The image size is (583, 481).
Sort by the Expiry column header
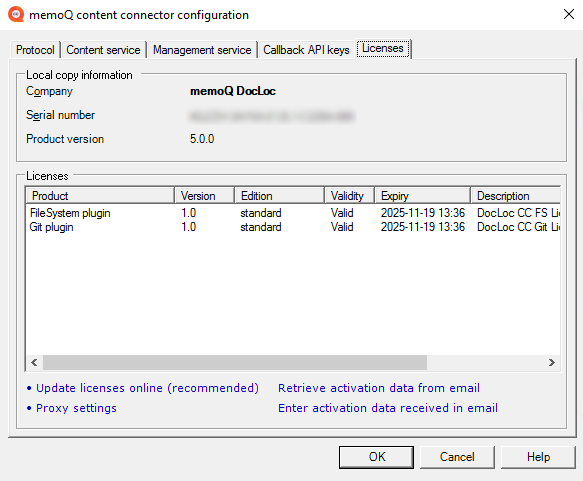[422, 196]
